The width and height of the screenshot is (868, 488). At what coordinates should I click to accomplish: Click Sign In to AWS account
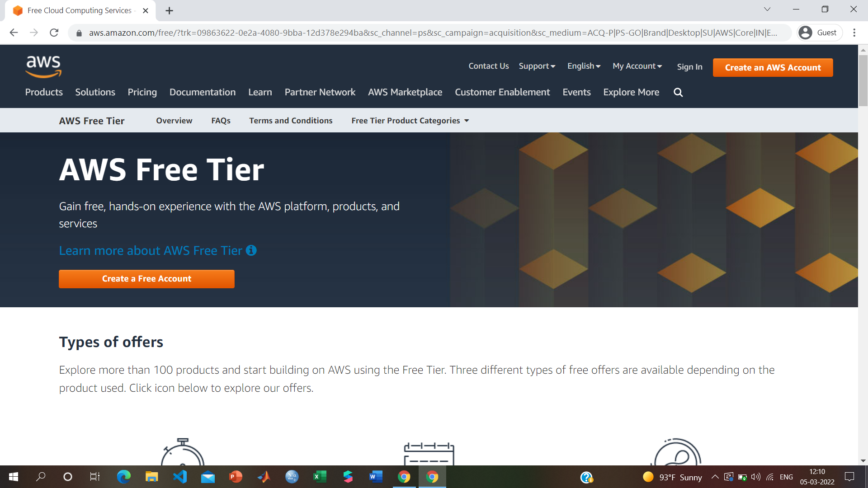pos(690,67)
